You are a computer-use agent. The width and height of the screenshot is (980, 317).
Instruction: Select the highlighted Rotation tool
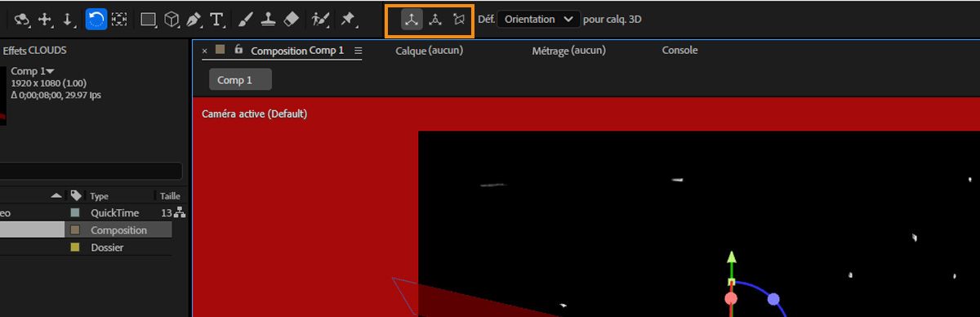tap(96, 18)
